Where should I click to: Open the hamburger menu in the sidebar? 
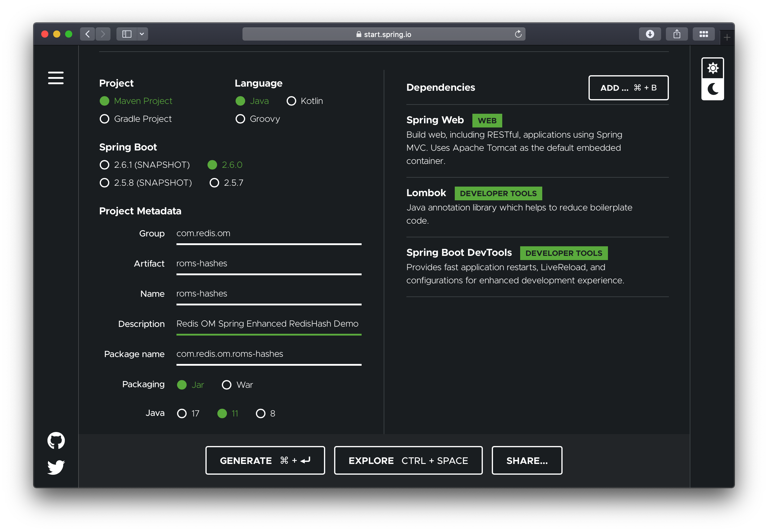[56, 78]
